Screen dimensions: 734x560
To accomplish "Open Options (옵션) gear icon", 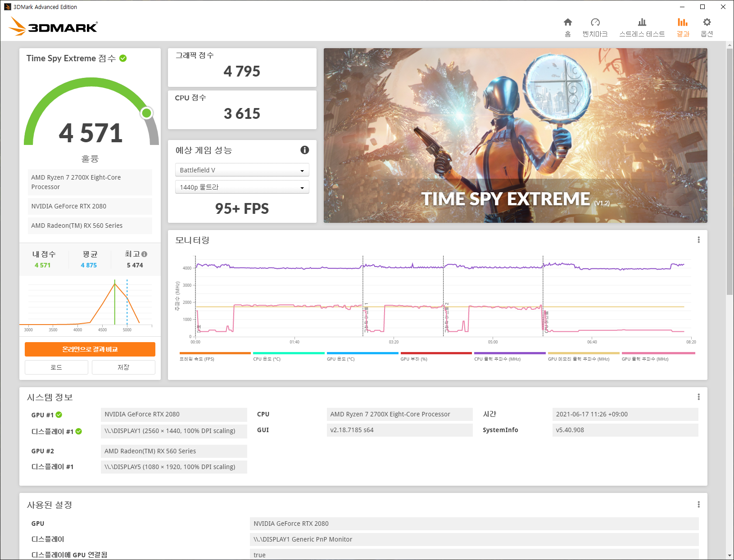I will click(707, 22).
